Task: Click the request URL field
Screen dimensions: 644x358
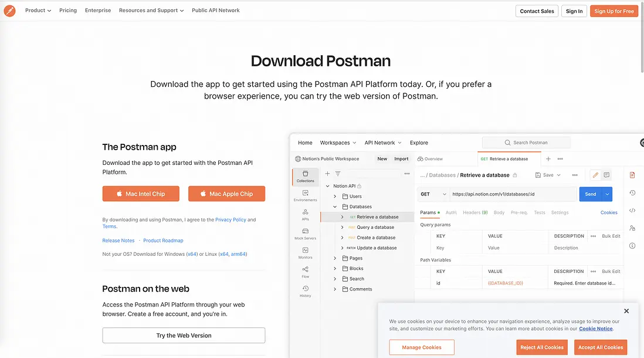Action: (x=513, y=194)
